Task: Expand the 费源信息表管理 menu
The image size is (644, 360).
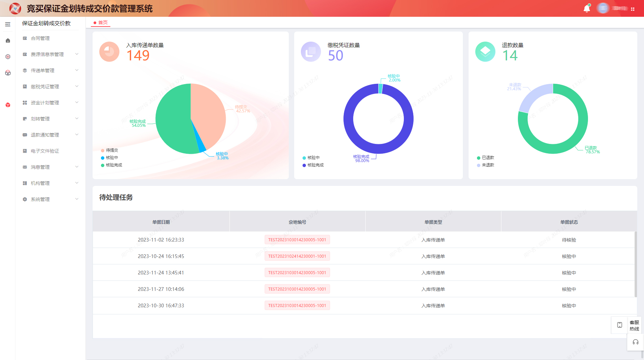Action: pos(50,54)
